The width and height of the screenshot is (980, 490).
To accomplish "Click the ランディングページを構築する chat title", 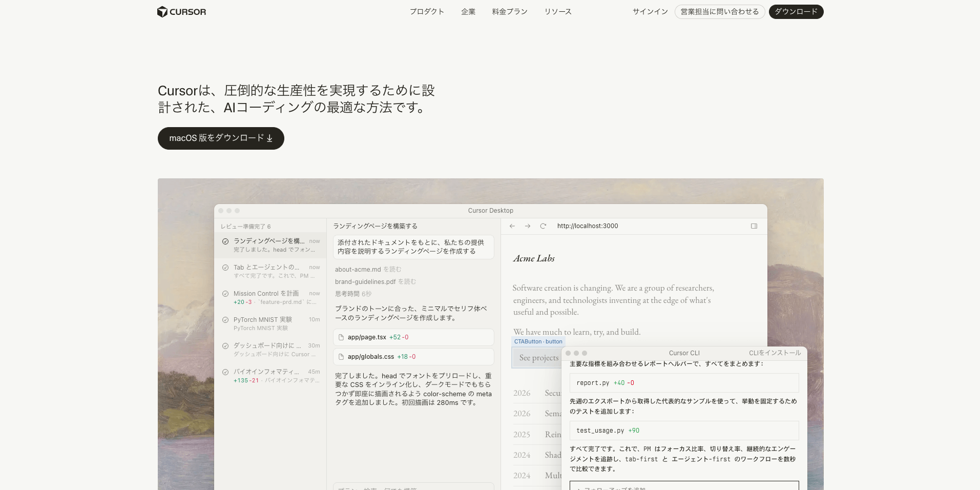I will 375,226.
